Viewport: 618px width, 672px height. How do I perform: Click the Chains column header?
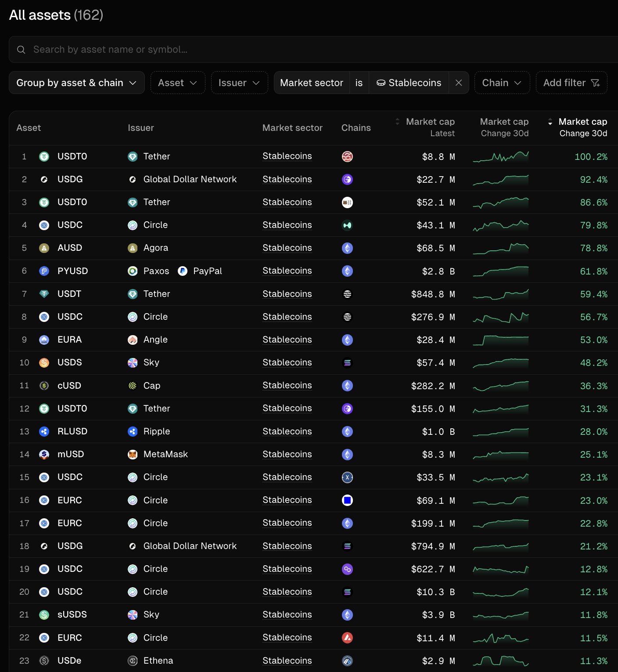(x=356, y=128)
